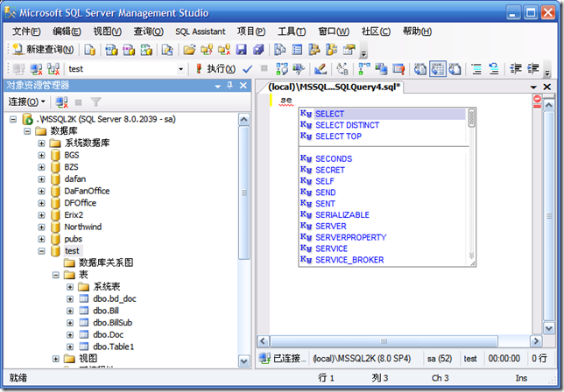Screen dimensions: 564x392
Task: Choose SELECT TOP suggestion
Action: click(383, 136)
